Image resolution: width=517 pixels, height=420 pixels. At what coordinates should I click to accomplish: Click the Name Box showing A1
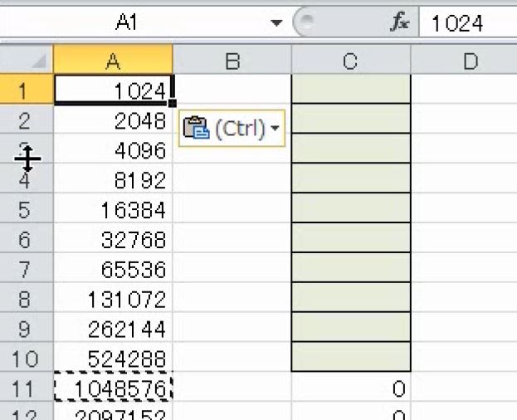pyautogui.click(x=127, y=22)
